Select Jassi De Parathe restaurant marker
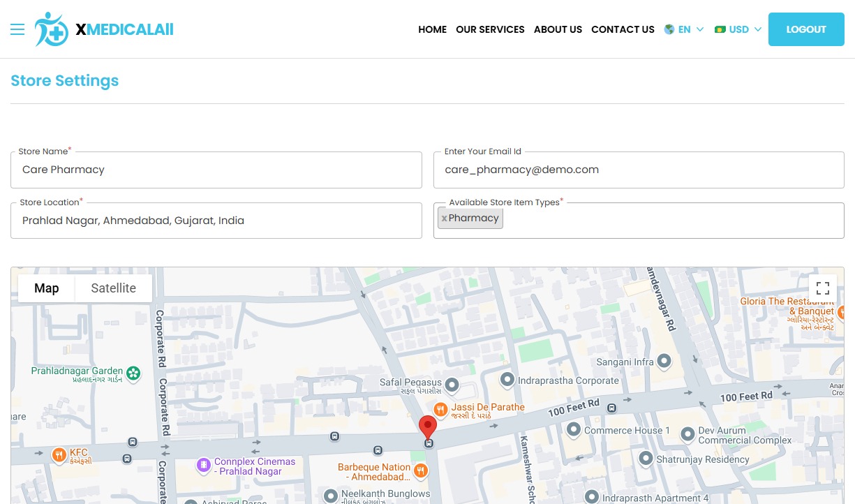This screenshot has height=504, width=855. (x=440, y=409)
